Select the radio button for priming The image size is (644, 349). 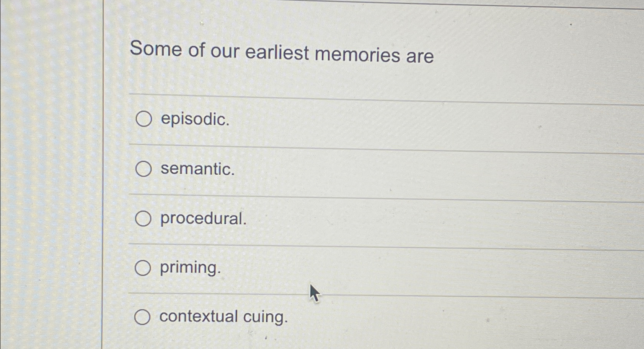pyautogui.click(x=143, y=268)
